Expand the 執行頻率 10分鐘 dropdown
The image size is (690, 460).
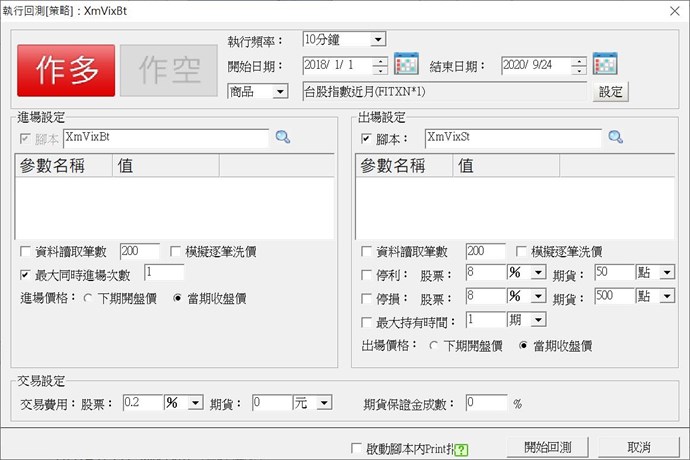click(377, 40)
